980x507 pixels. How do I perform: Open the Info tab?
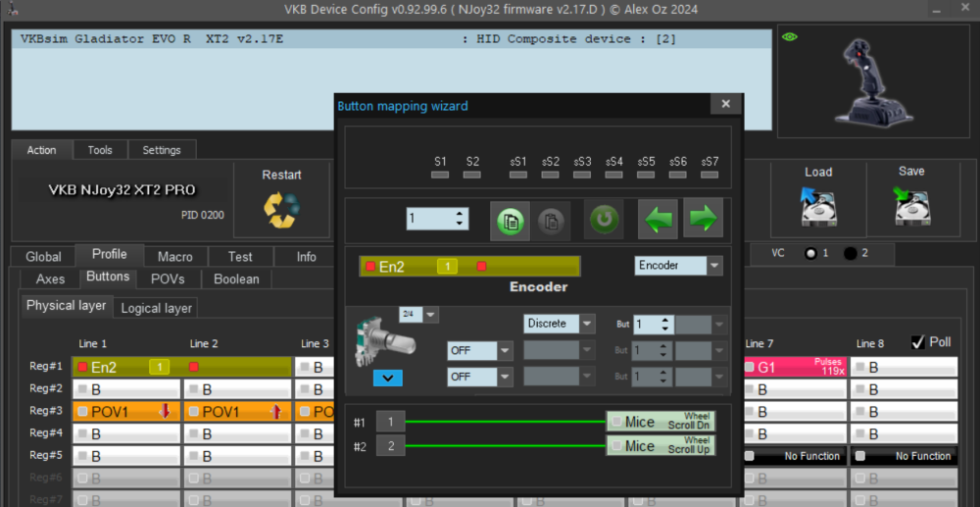(306, 257)
